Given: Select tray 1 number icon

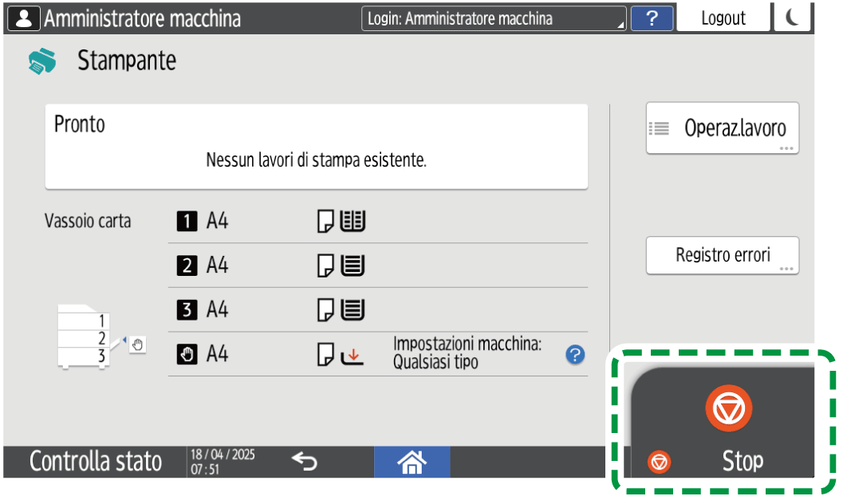Looking at the screenshot, I should pos(187,221).
